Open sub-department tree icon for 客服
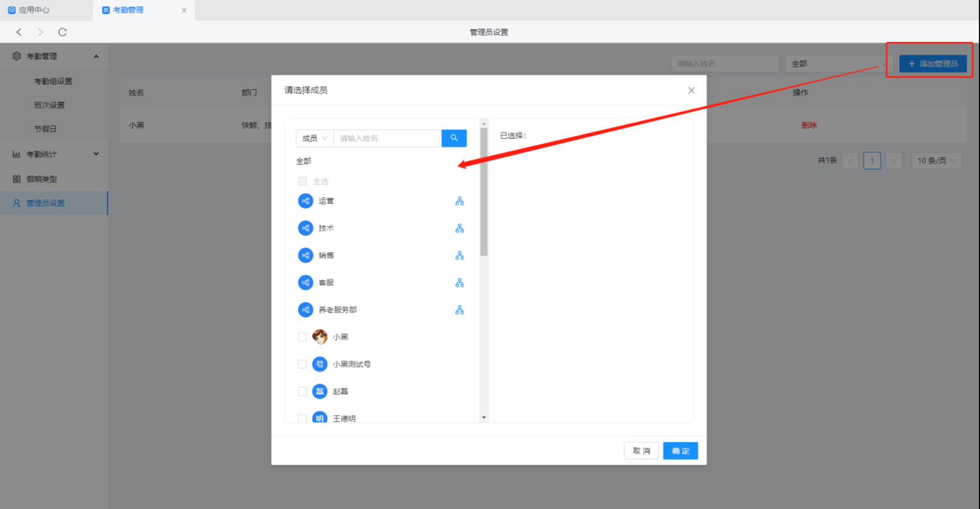This screenshot has height=509, width=980. [x=459, y=283]
